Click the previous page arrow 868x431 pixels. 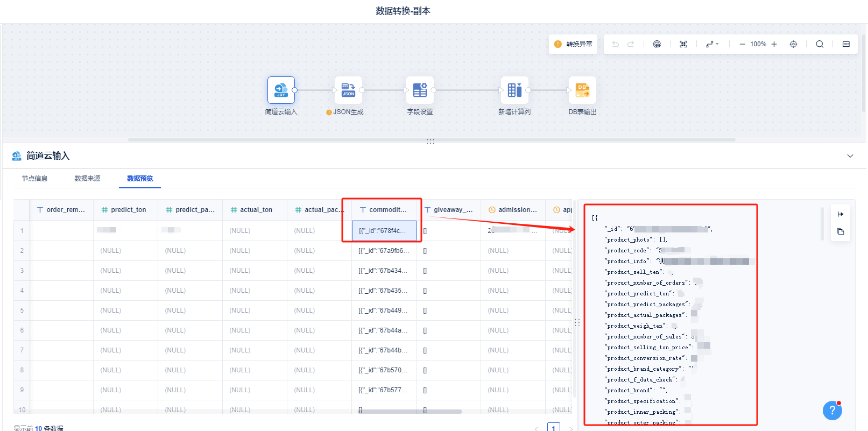coord(537,428)
